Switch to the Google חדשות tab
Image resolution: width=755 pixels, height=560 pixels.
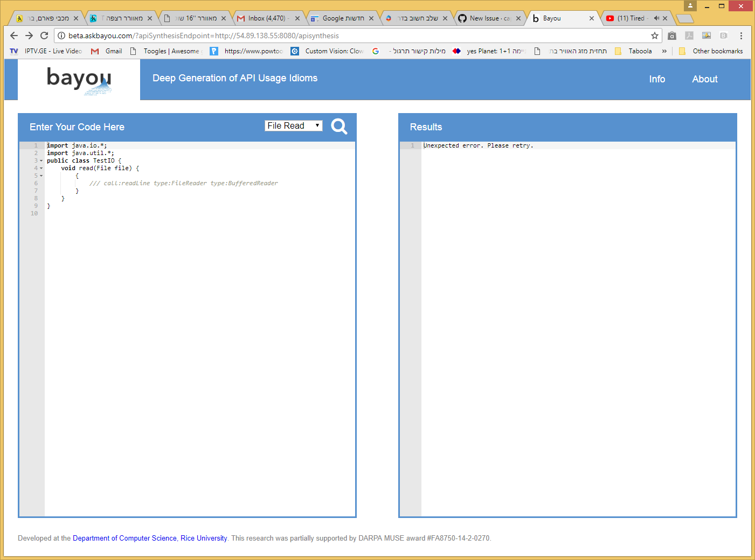tap(343, 18)
